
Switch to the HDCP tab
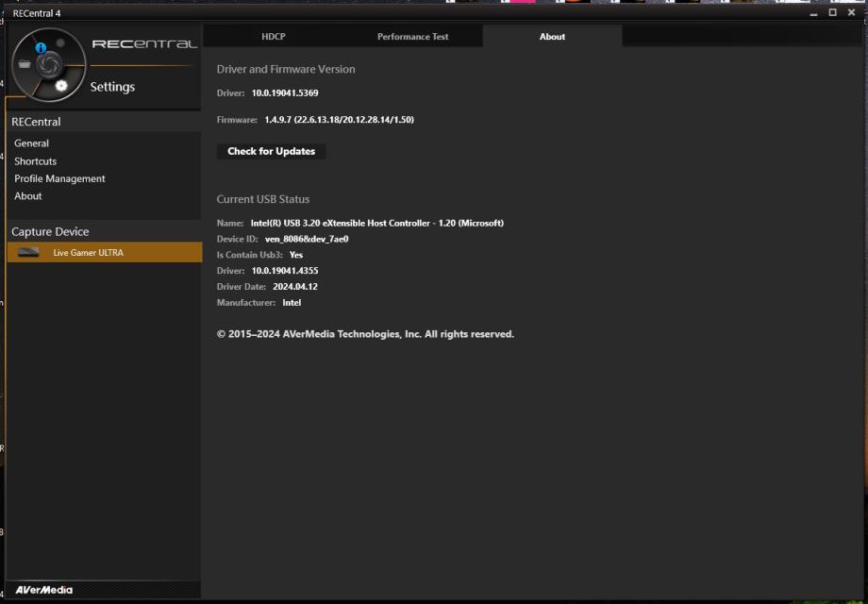point(274,37)
